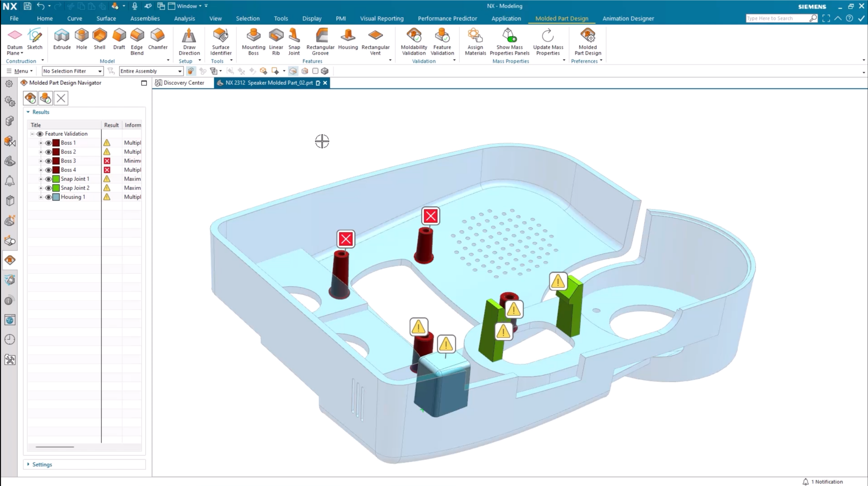
Task: Hide the Housing 1 feature
Action: click(x=48, y=197)
